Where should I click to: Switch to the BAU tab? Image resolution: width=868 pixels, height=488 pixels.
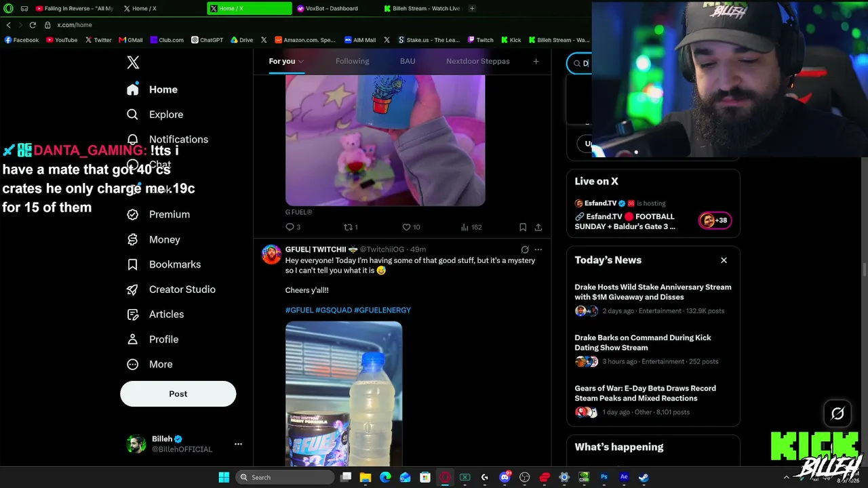(408, 61)
